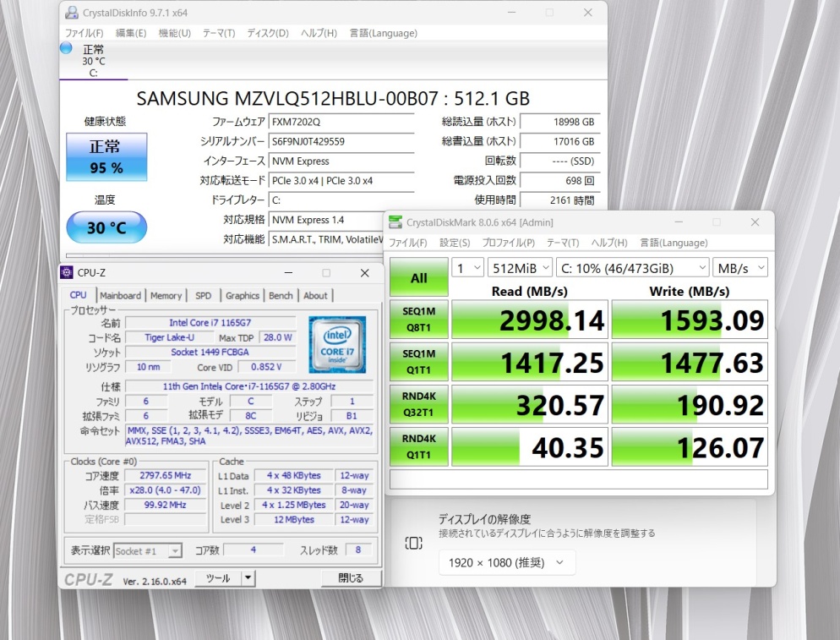Image resolution: width=840 pixels, height=640 pixels.
Task: Open 言語(Language) menu in CrystalDiskMark
Action: (674, 243)
